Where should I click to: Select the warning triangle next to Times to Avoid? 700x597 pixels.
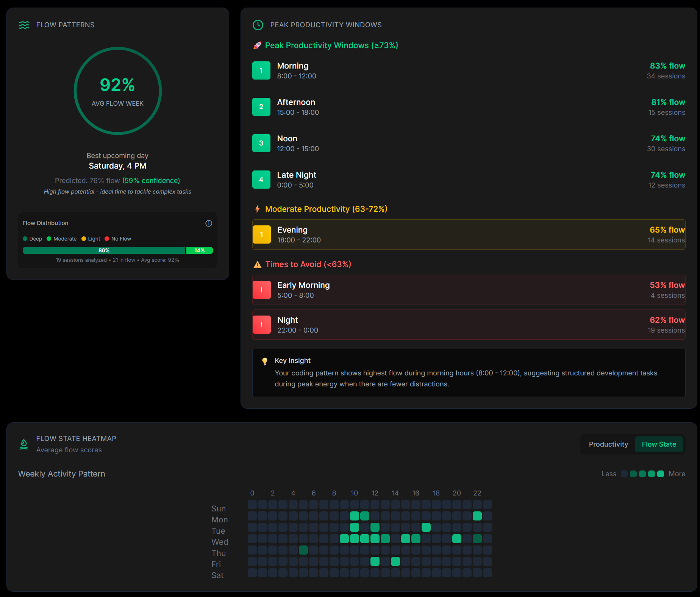[x=258, y=264]
